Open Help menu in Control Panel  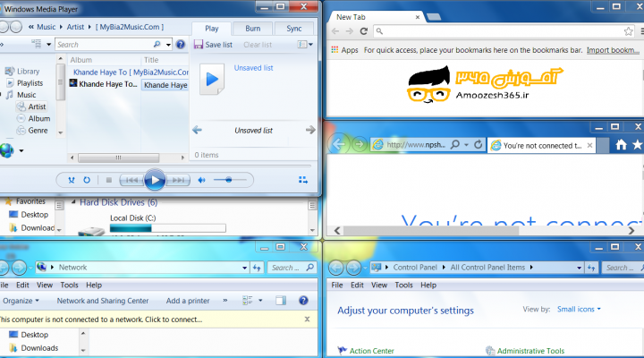click(428, 285)
